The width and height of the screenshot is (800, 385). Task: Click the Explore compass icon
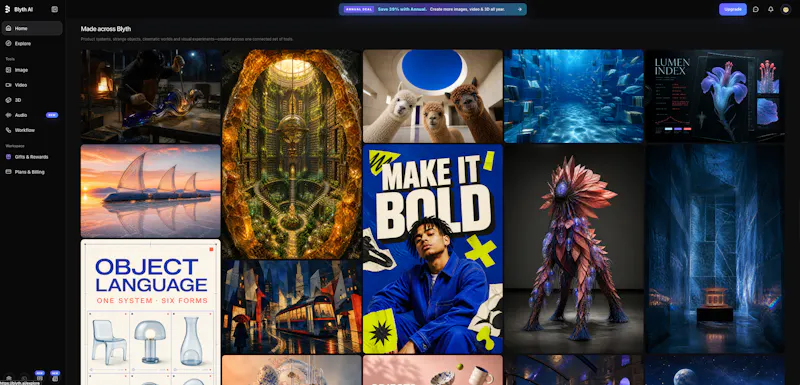point(8,43)
